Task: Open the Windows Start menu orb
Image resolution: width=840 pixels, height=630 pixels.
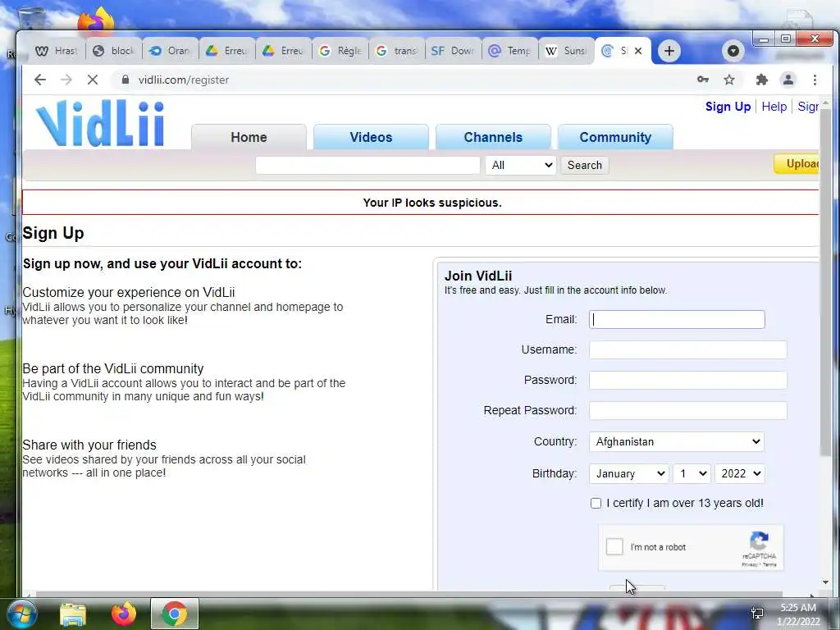Action: [x=21, y=614]
